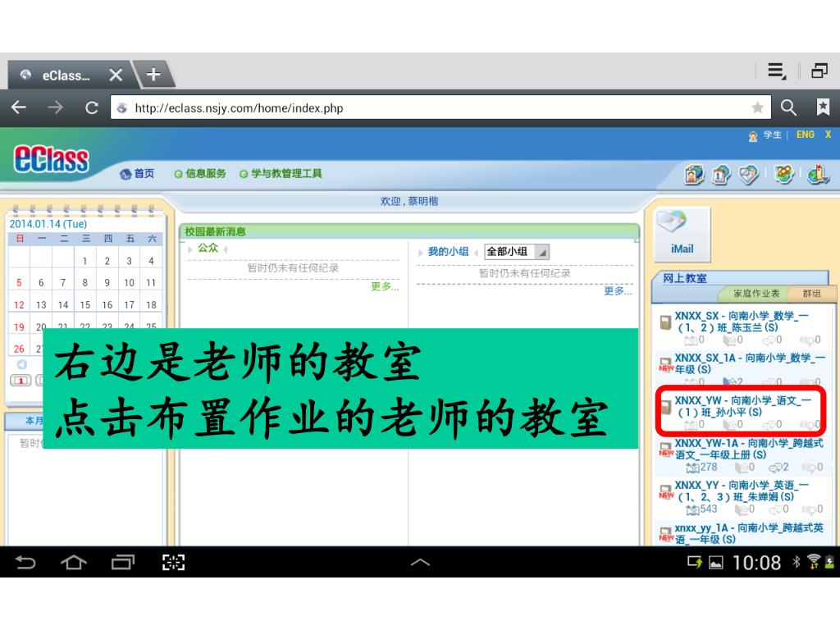Screen dimensions: 840x630
Task: Click the first toolbar icon with person
Action: tap(694, 175)
